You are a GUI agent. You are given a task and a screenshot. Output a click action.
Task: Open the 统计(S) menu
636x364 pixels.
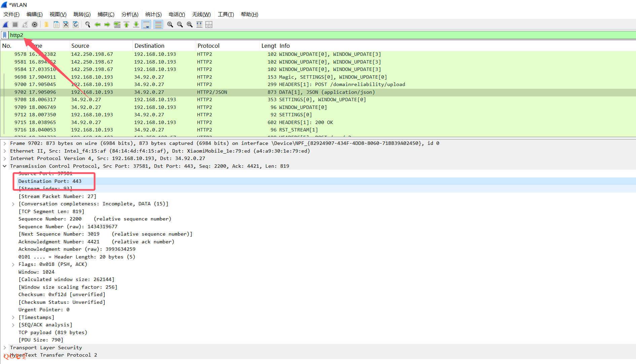(x=153, y=14)
